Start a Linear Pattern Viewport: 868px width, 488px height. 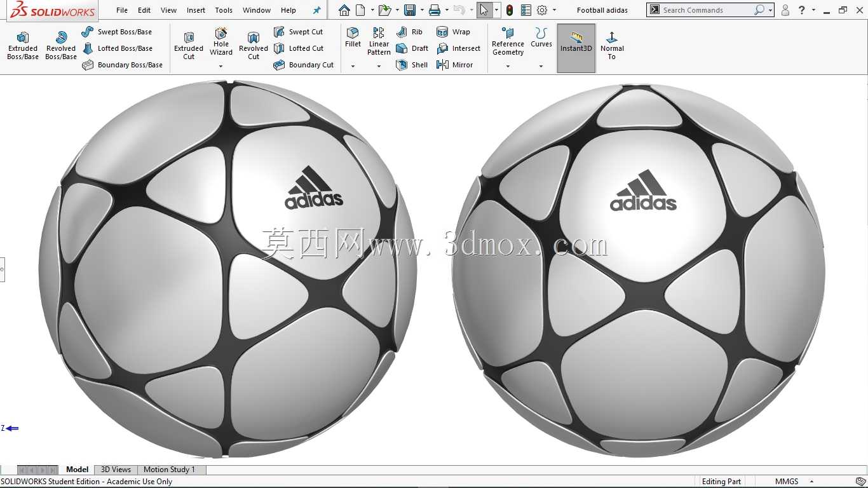coord(379,41)
